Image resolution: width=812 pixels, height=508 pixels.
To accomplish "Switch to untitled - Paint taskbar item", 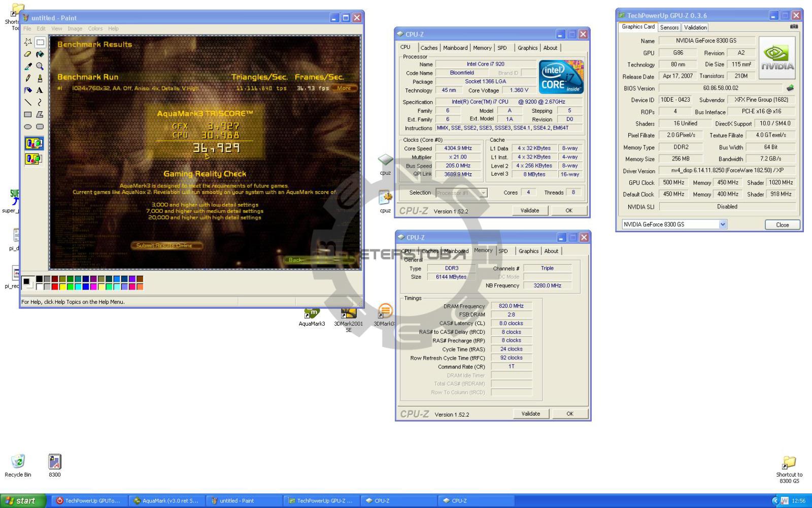I will (x=244, y=501).
